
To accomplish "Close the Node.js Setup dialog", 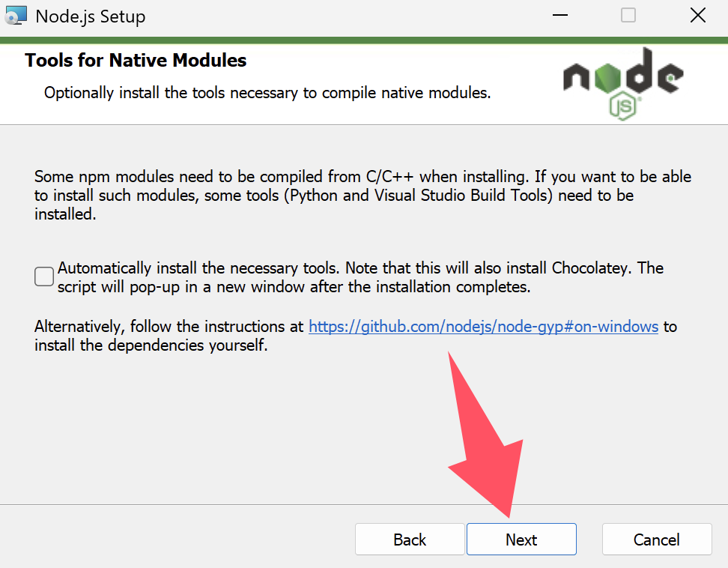I will (x=697, y=16).
